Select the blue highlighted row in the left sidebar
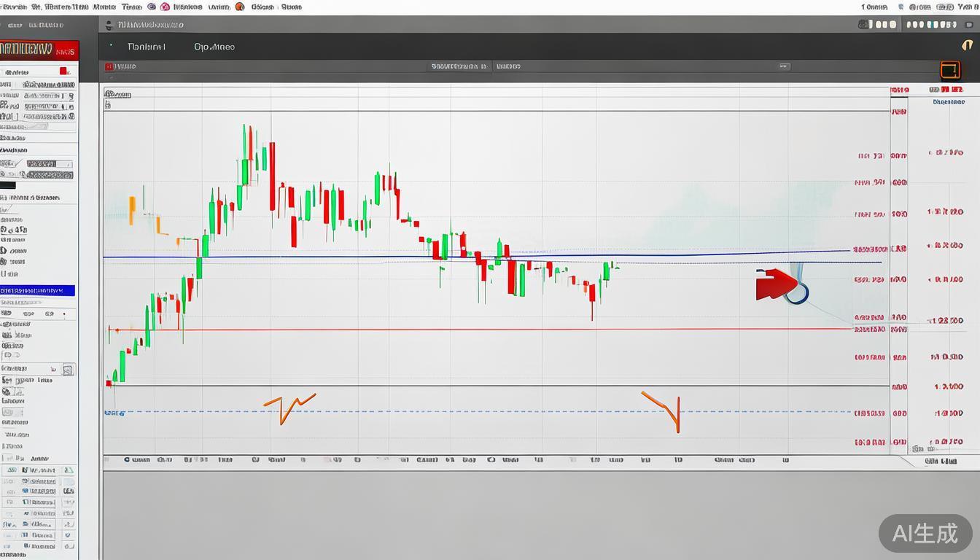The width and height of the screenshot is (980, 560). (x=37, y=290)
